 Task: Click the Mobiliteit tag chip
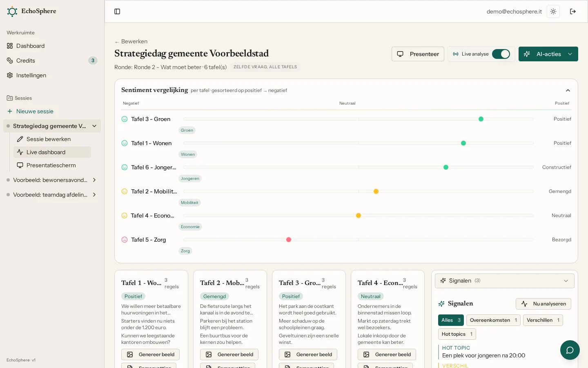tap(189, 203)
